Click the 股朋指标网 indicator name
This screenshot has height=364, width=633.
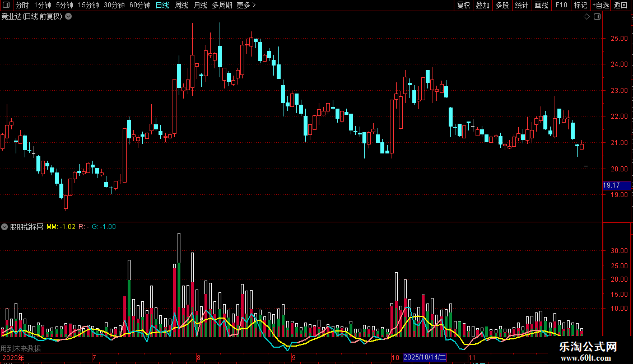click(x=27, y=227)
